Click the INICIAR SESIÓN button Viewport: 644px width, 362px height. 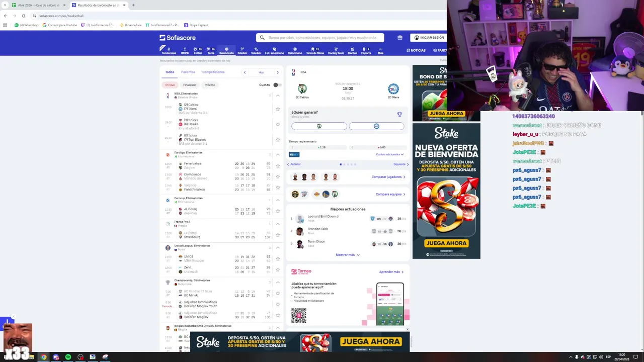(x=429, y=38)
